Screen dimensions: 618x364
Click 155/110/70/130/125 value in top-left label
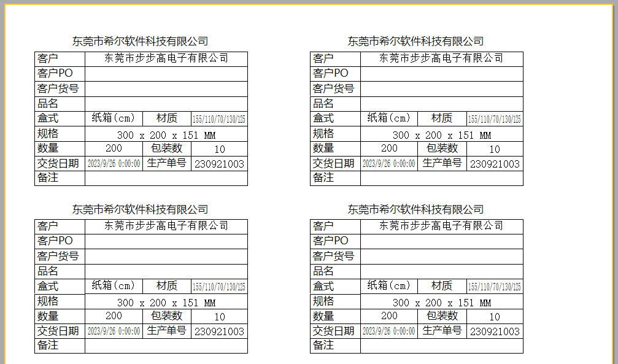(219, 119)
